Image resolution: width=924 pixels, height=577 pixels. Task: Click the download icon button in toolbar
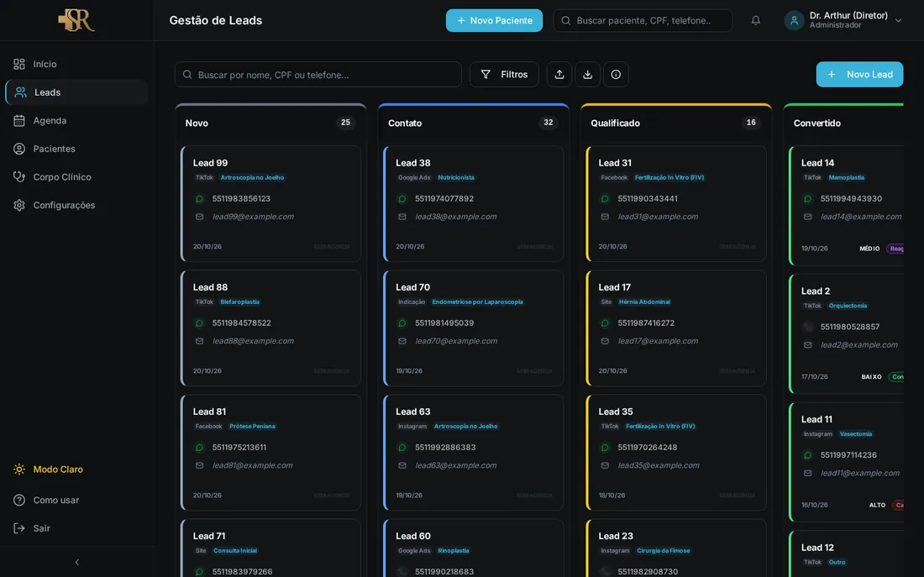click(587, 75)
